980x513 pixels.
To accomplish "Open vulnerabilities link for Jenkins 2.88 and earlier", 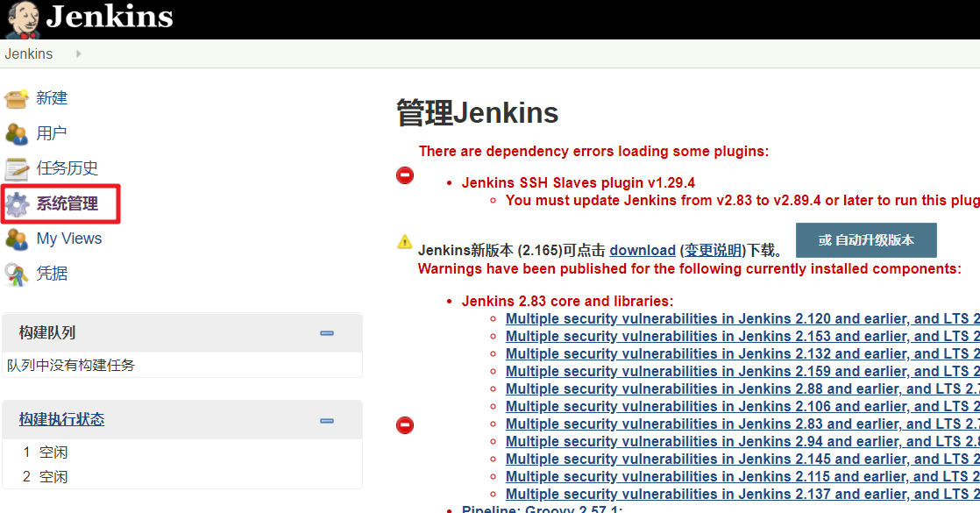I will 742,388.
